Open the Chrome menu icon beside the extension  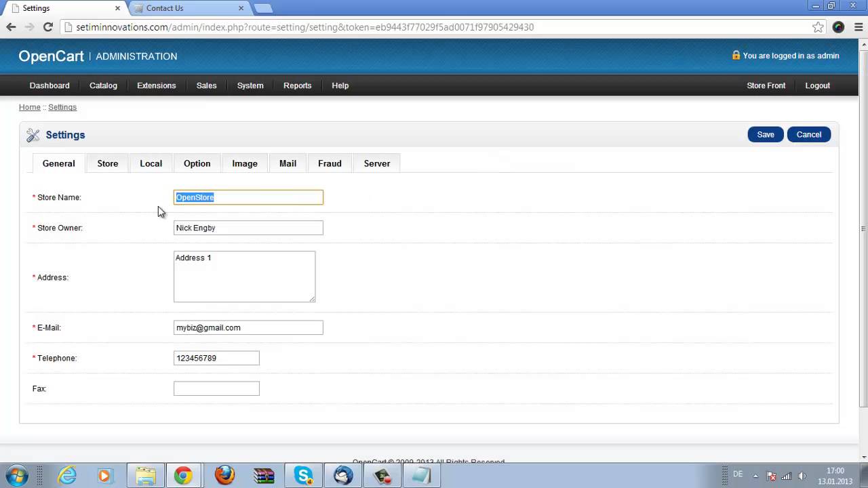coord(857,27)
